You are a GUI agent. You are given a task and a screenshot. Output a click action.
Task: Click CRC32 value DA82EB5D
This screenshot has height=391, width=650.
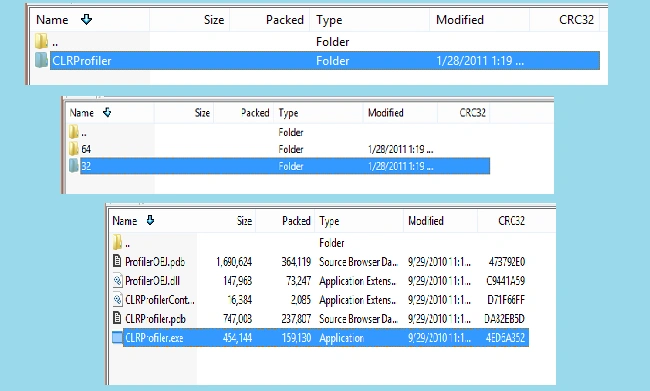(x=504, y=319)
